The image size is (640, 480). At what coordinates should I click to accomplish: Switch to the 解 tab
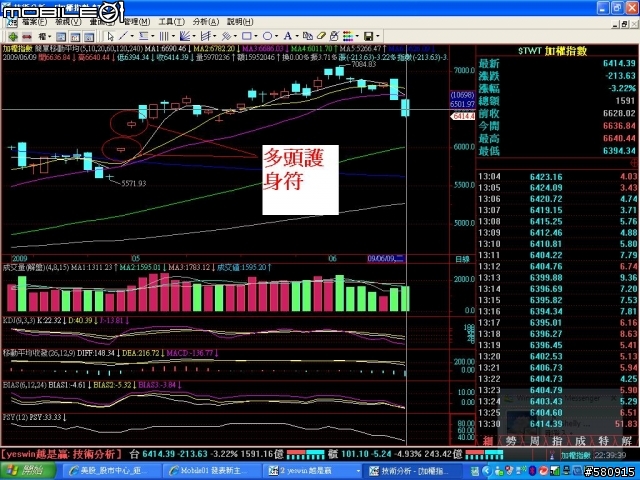(x=627, y=441)
